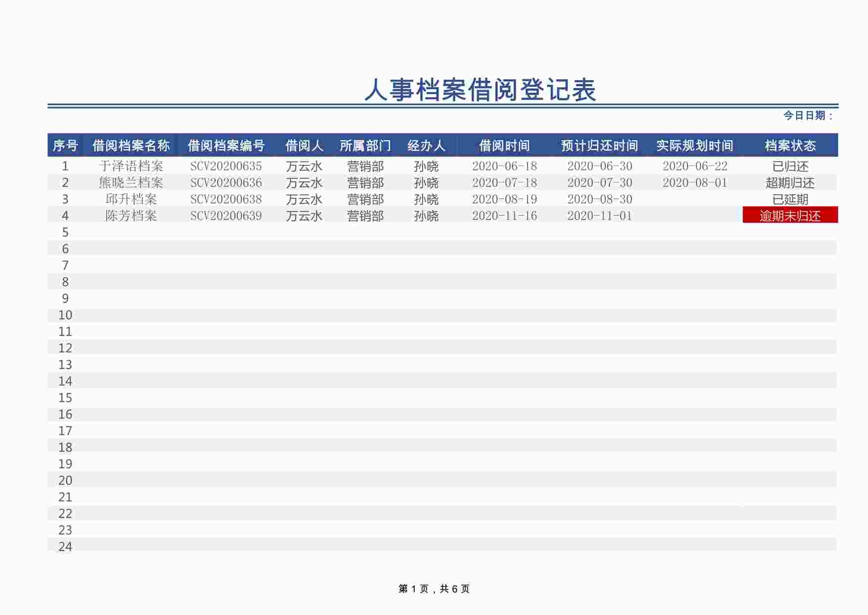Image resolution: width=868 pixels, height=615 pixels.
Task: Click 营销部 in the 熊晓兰档案 row
Action: [365, 183]
